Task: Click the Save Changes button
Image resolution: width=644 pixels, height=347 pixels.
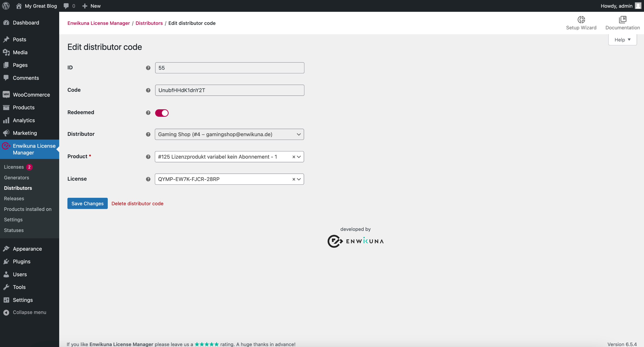Action: 87,203
